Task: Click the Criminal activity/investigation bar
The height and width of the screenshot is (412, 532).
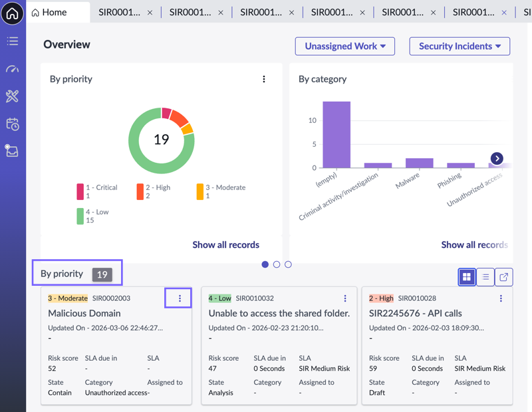Action: coord(378,165)
